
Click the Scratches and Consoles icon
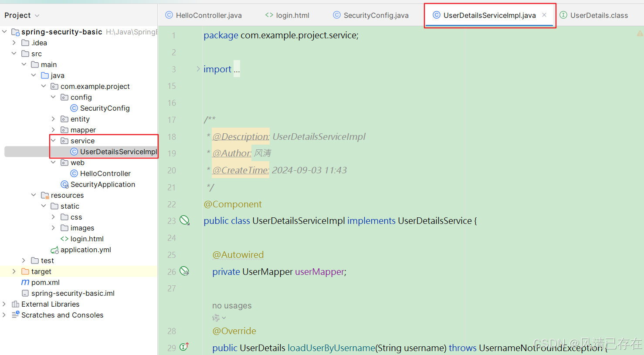tap(15, 314)
